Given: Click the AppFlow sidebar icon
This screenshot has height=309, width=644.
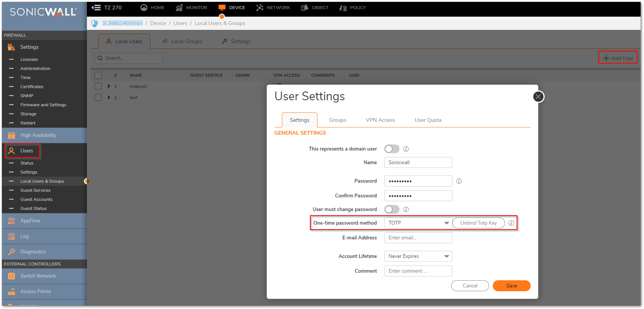Looking at the screenshot, I should click(11, 220).
